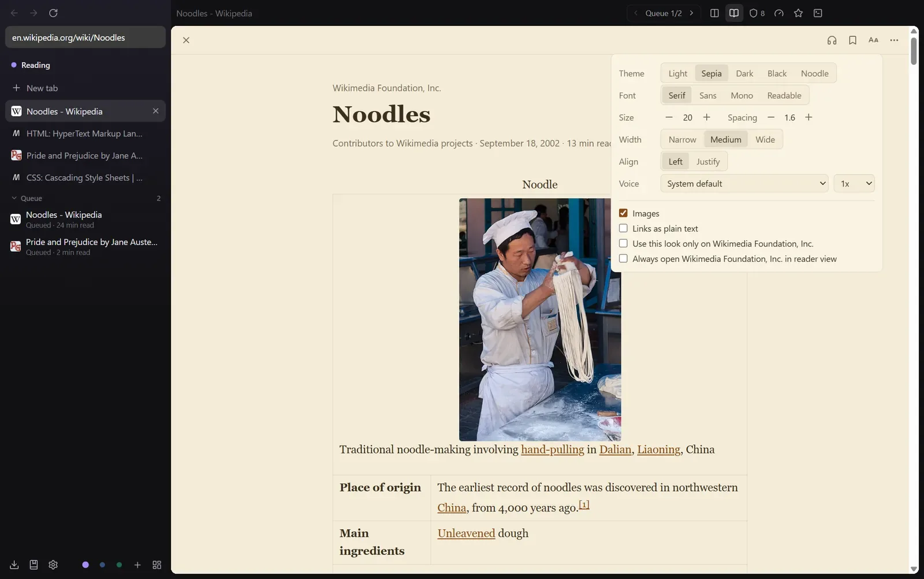The height and width of the screenshot is (579, 924).
Task: Choose the Justify alignment option
Action: pos(708,161)
